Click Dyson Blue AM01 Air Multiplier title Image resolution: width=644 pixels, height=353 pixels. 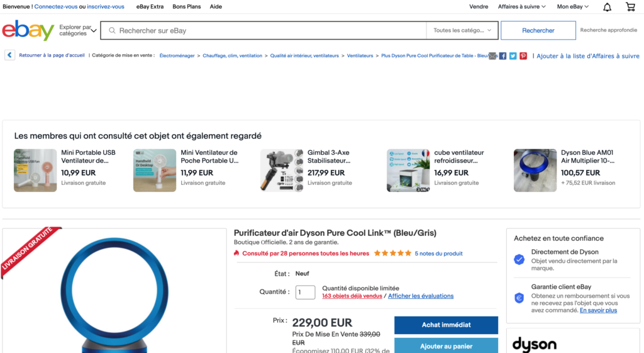tap(588, 157)
